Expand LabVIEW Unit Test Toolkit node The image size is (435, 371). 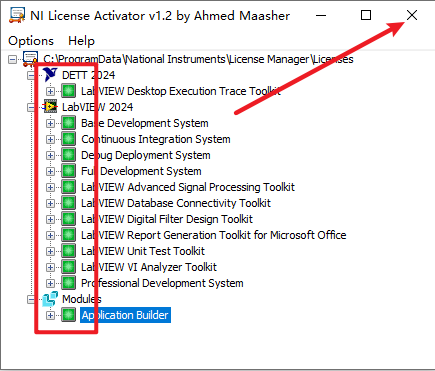click(x=50, y=251)
